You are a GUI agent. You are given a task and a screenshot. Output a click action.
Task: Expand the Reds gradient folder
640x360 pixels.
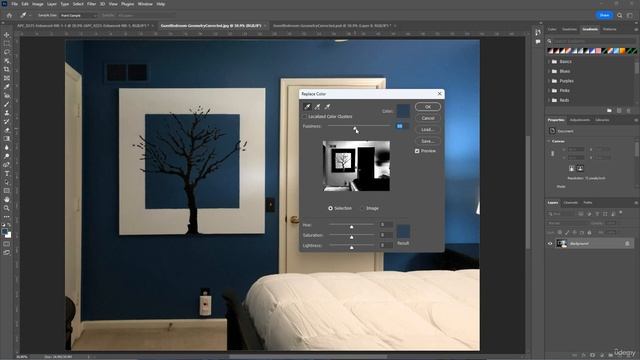click(549, 100)
